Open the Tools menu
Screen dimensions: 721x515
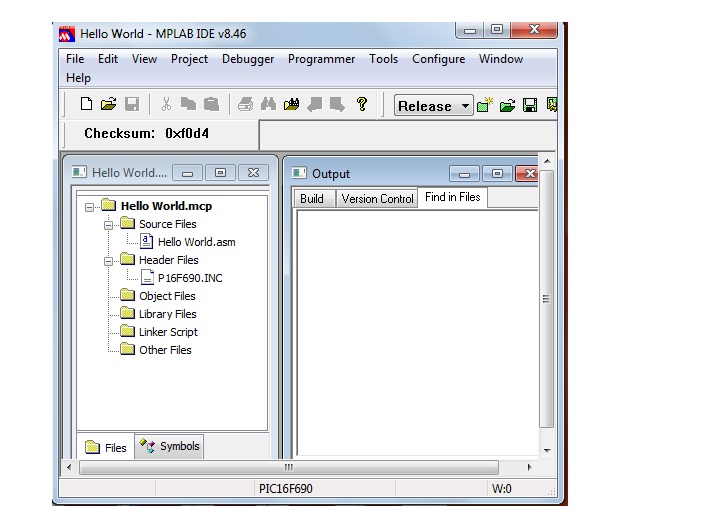click(383, 59)
